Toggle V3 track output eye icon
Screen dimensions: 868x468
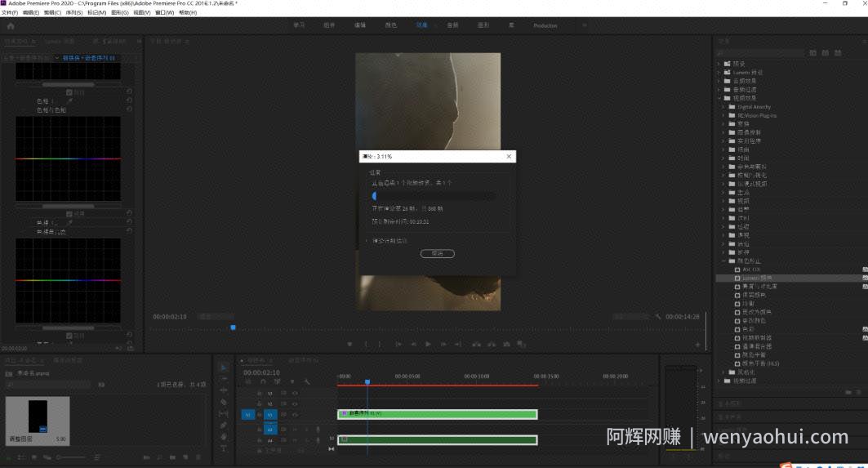click(295, 393)
